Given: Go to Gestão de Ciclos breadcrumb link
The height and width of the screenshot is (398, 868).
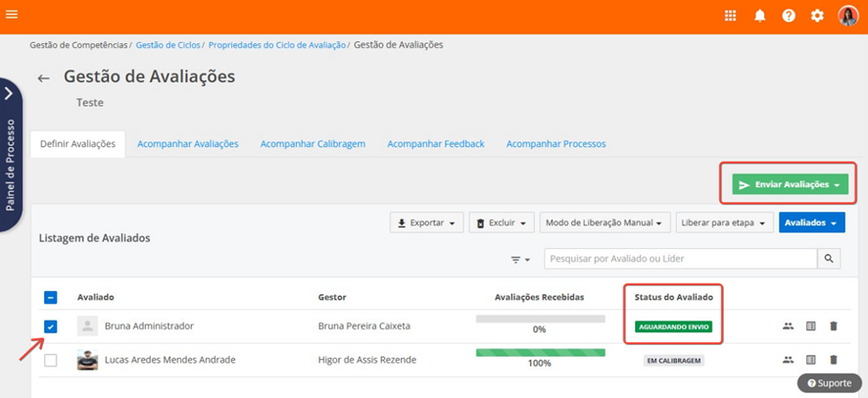Looking at the screenshot, I should click(168, 45).
